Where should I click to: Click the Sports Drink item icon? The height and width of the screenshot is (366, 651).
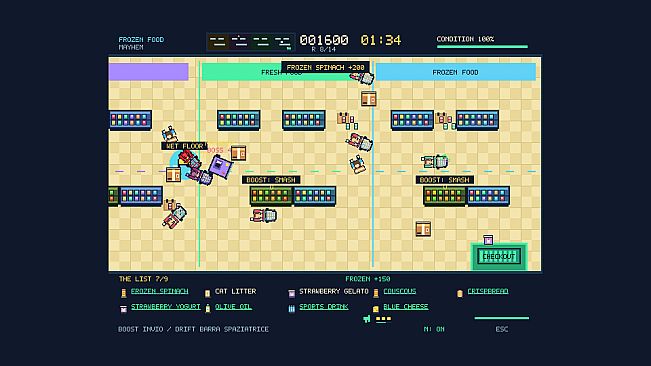tap(291, 308)
